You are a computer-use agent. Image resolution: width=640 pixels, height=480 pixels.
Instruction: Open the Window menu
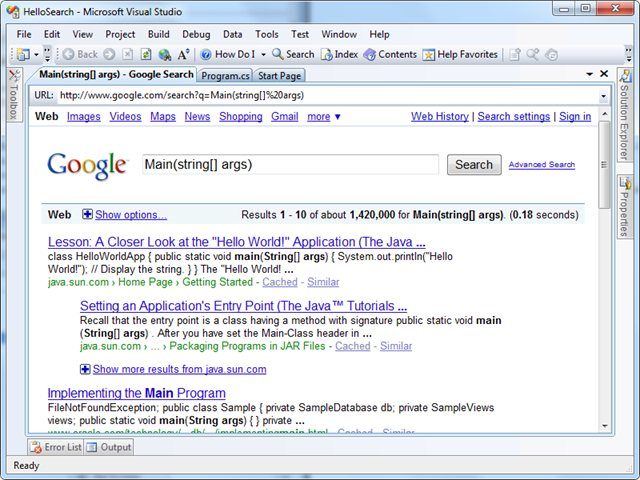pos(339,34)
